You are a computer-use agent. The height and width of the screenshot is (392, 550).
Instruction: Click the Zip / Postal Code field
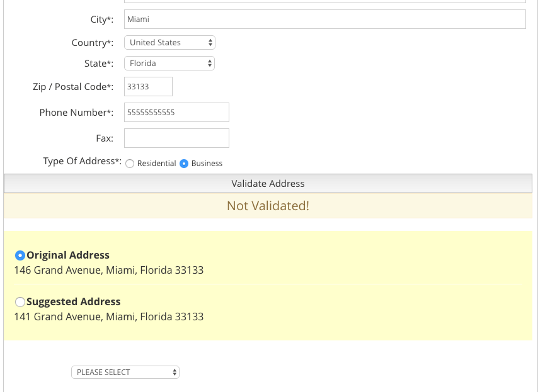pyautogui.click(x=149, y=87)
